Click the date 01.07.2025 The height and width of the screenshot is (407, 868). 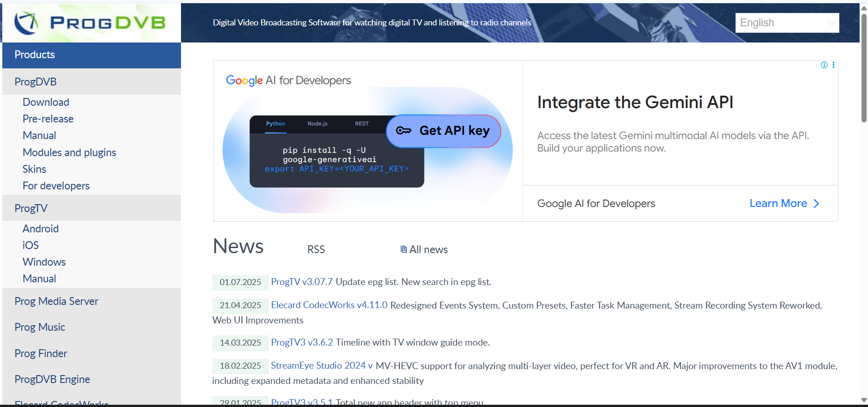pyautogui.click(x=240, y=282)
